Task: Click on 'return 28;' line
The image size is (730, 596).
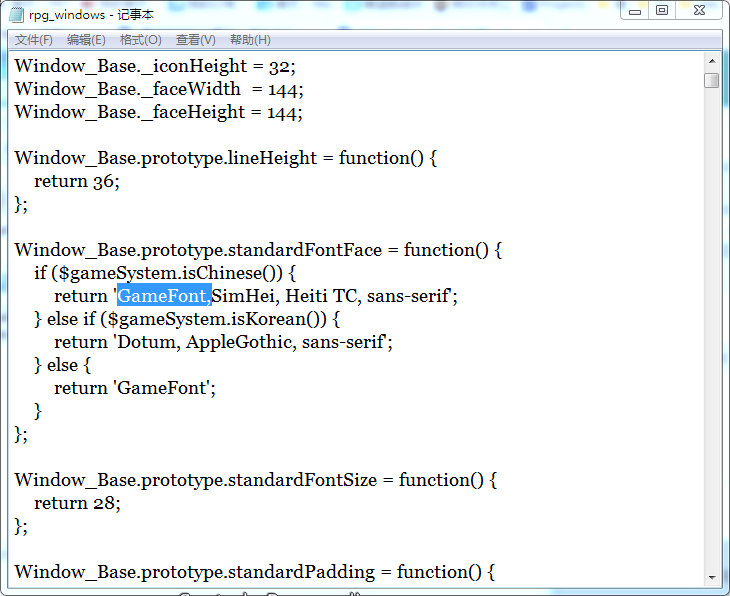Action: click(x=77, y=503)
